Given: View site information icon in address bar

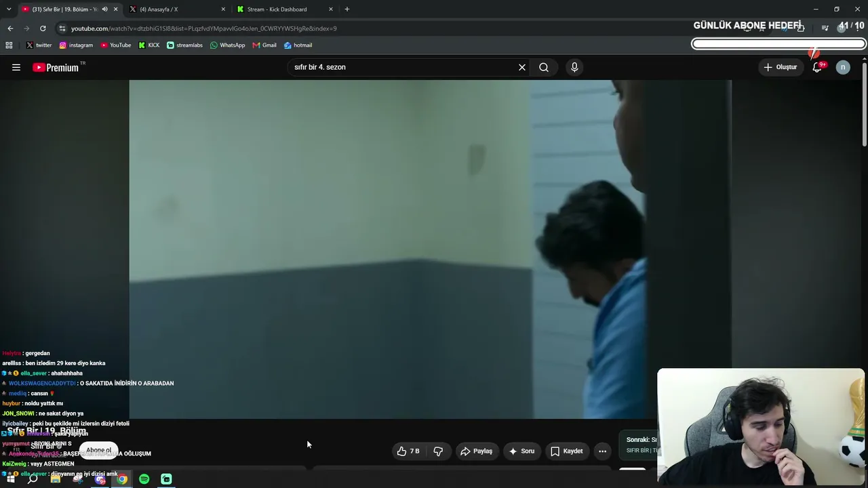Looking at the screenshot, I should [62, 28].
